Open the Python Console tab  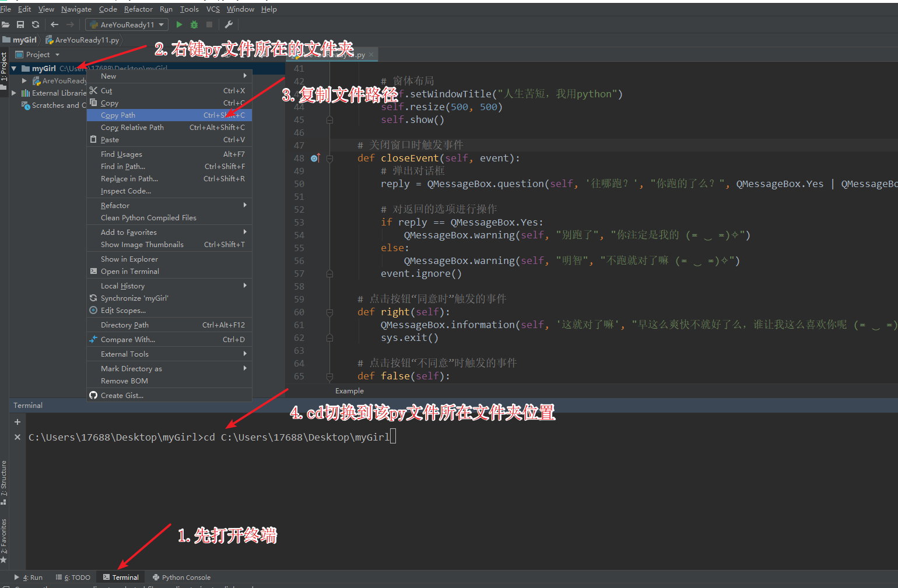click(181, 577)
